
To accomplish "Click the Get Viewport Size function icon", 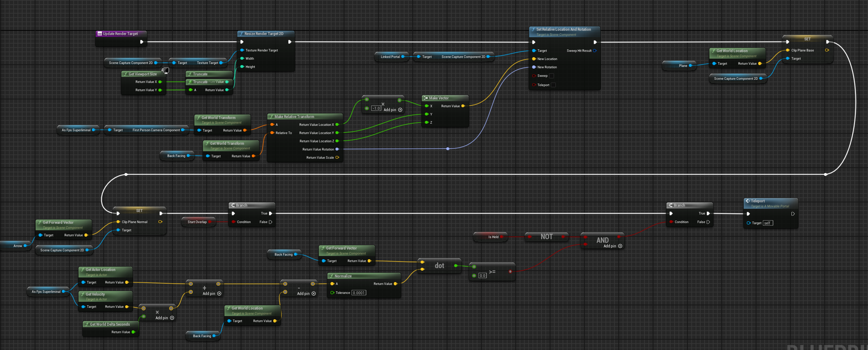I will point(126,74).
